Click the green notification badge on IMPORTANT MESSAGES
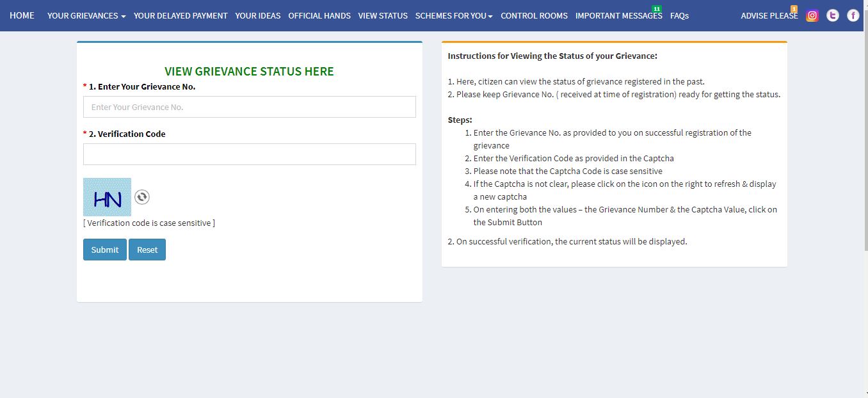The height and width of the screenshot is (398, 868). (x=657, y=9)
